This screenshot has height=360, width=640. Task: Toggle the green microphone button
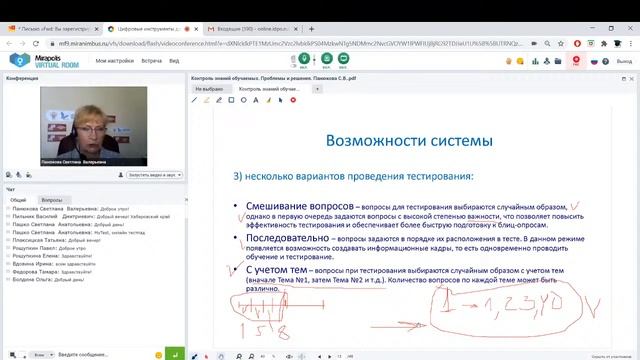click(304, 58)
